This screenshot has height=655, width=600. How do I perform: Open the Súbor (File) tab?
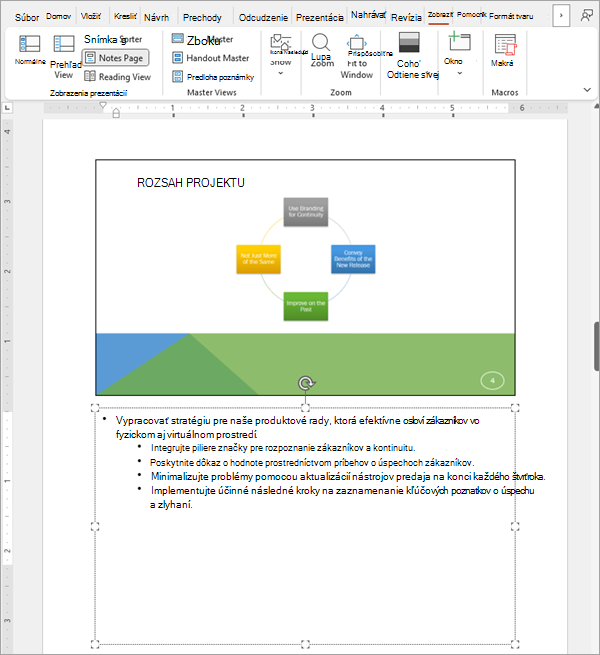pos(27,17)
